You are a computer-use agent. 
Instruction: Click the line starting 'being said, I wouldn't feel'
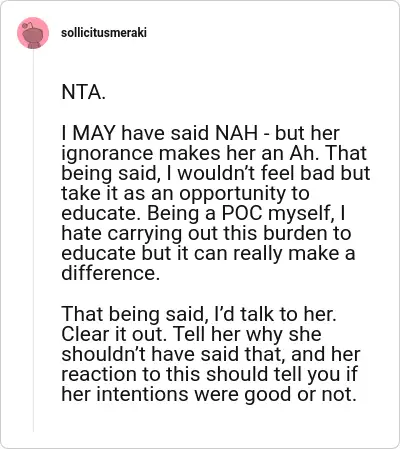216,173
